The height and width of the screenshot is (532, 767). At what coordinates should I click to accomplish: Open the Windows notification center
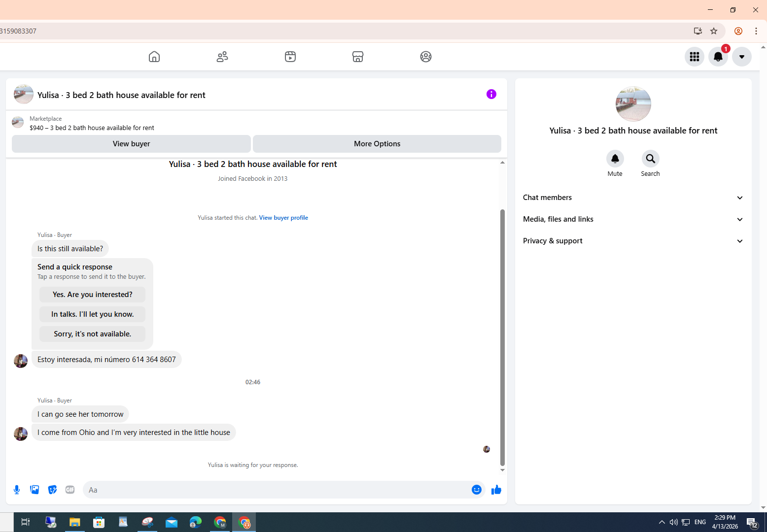tap(752, 523)
